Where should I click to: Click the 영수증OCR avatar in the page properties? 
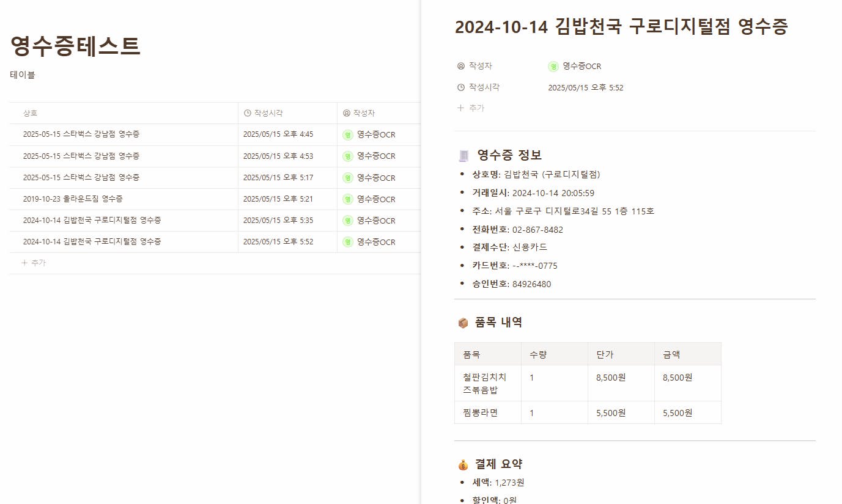(x=553, y=67)
